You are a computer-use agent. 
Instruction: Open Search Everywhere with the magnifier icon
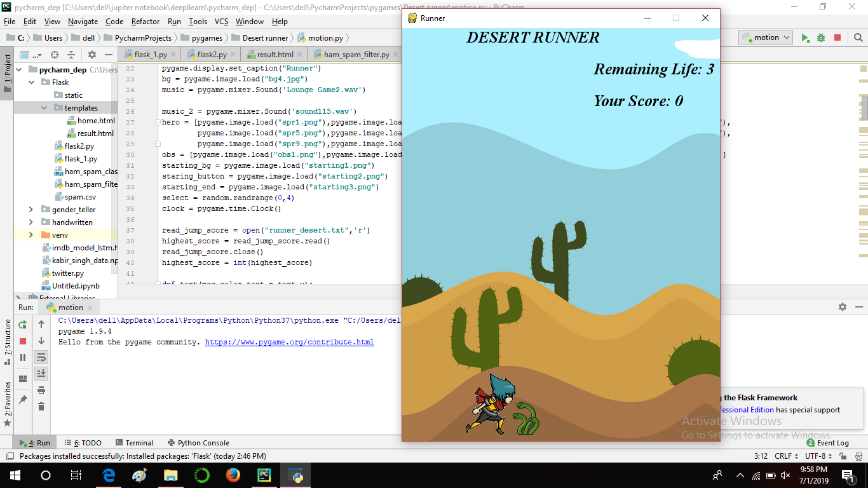(x=858, y=37)
